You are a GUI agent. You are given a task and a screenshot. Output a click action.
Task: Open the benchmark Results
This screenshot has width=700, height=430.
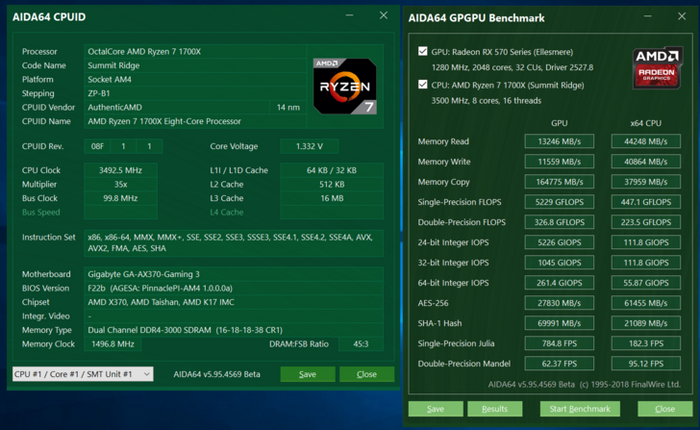pos(495,409)
